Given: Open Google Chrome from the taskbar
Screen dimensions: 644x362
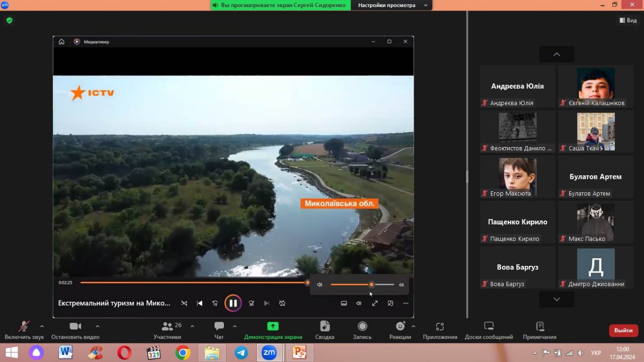Looking at the screenshot, I should click(183, 352).
